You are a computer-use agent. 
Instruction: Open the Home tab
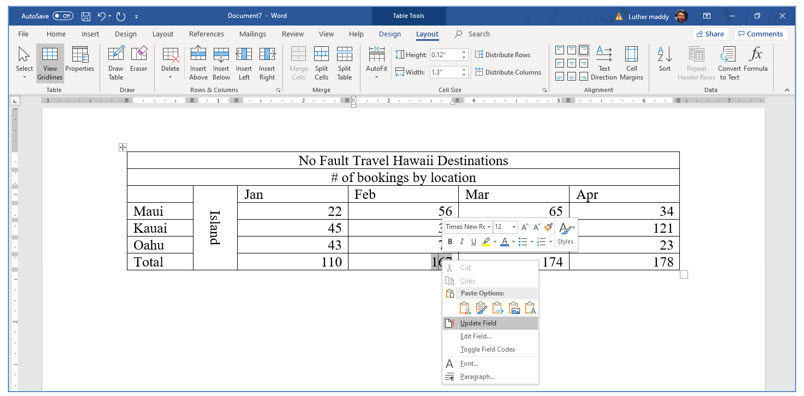pos(56,34)
